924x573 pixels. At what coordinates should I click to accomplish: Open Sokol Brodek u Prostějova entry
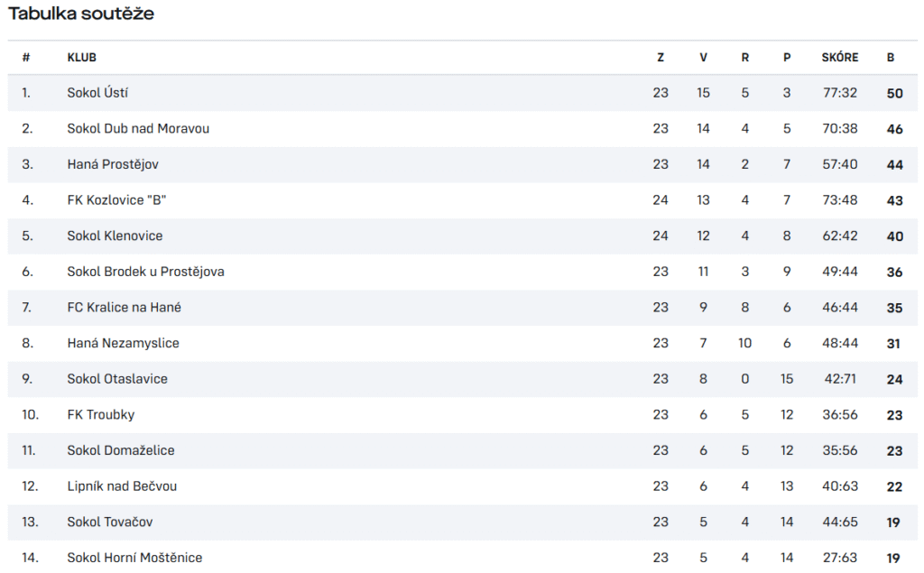[145, 272]
